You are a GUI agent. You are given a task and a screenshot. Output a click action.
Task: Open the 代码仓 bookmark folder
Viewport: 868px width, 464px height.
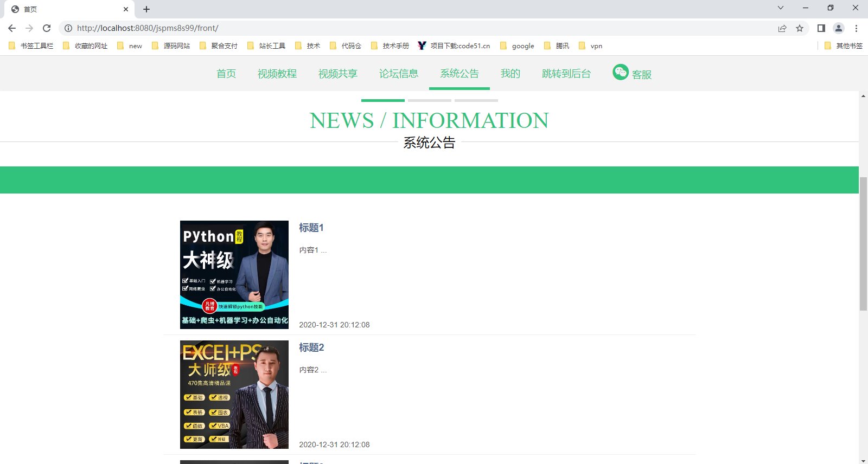click(x=346, y=46)
